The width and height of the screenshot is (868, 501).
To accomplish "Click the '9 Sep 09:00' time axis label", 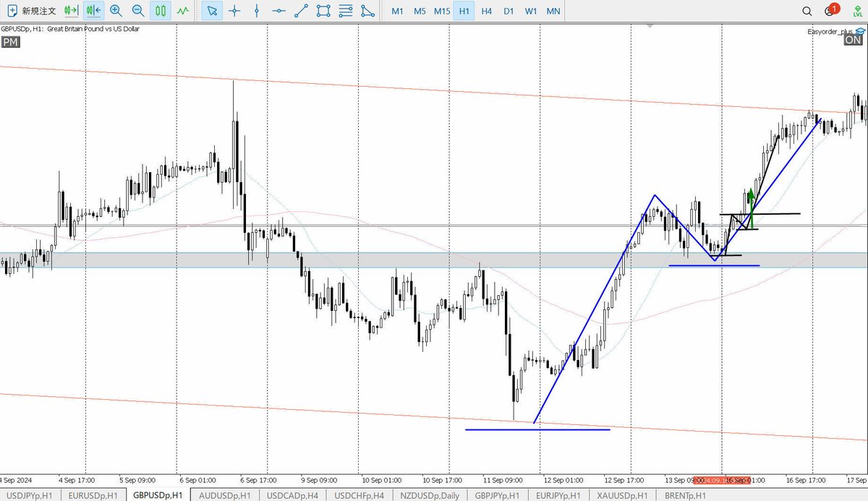I will click(320, 479).
